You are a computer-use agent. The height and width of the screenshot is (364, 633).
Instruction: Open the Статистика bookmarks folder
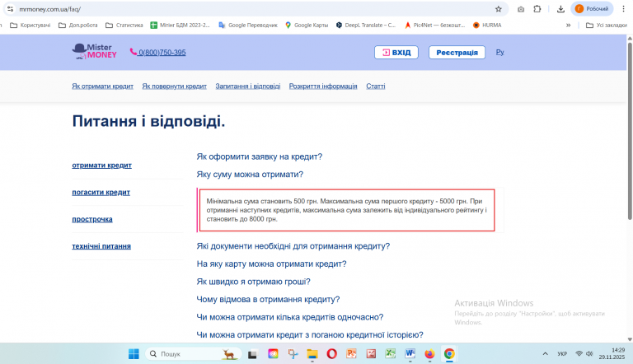pos(124,25)
